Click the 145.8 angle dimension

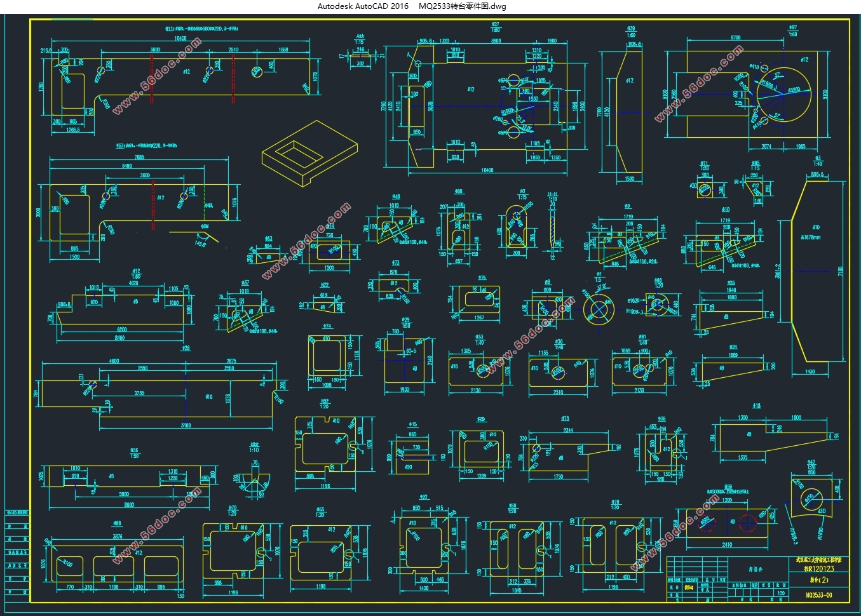click(x=200, y=244)
